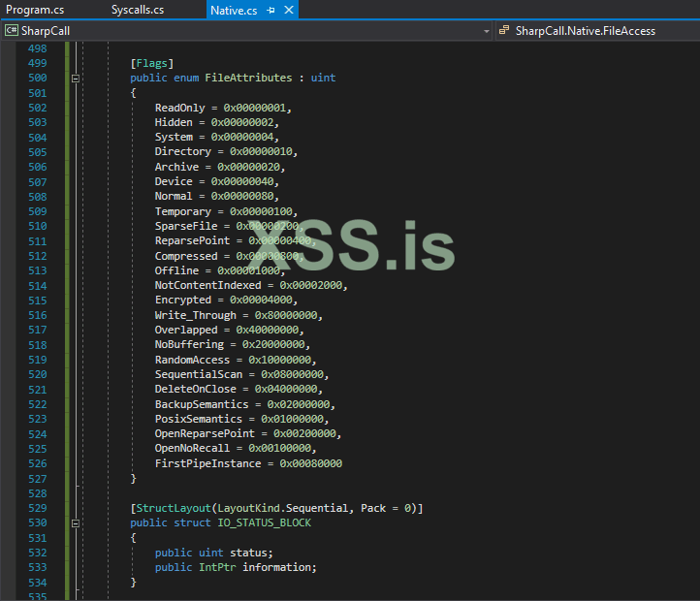Image resolution: width=700 pixels, height=601 pixels.
Task: Click the Flags attribute text
Action: coord(152,63)
